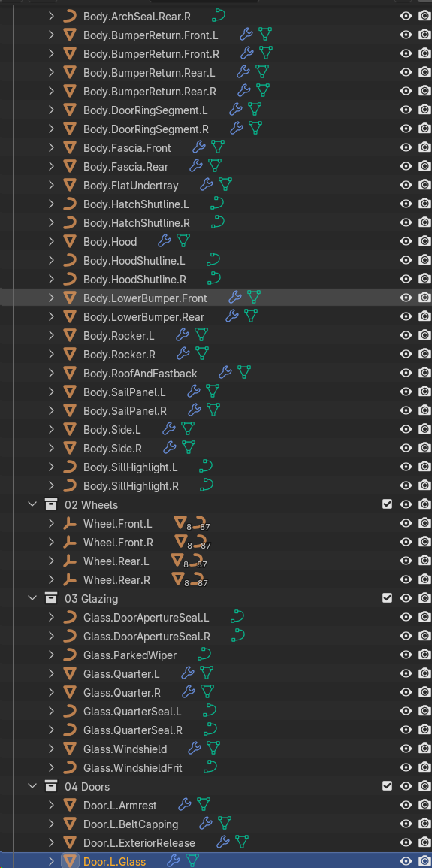Click the empty axes icon of Wheel.Front.L
Viewport: 432px width, 868px height.
pos(69,523)
